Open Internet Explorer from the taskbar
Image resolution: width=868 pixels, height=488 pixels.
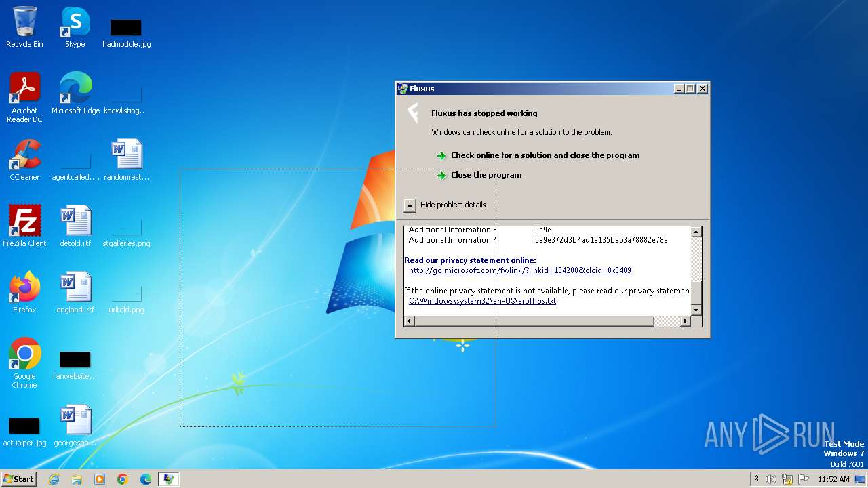coord(54,479)
